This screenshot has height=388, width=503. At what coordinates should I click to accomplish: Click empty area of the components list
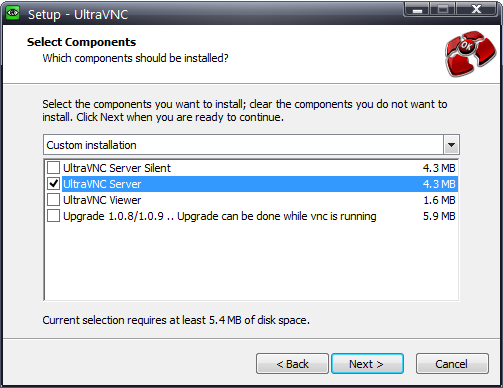click(x=251, y=262)
